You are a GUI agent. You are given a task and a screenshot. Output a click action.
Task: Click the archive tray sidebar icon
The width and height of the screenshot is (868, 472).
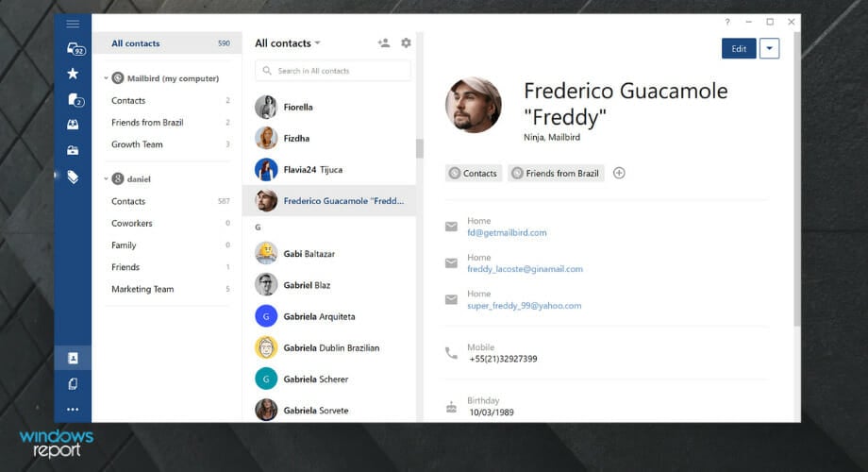point(73,125)
